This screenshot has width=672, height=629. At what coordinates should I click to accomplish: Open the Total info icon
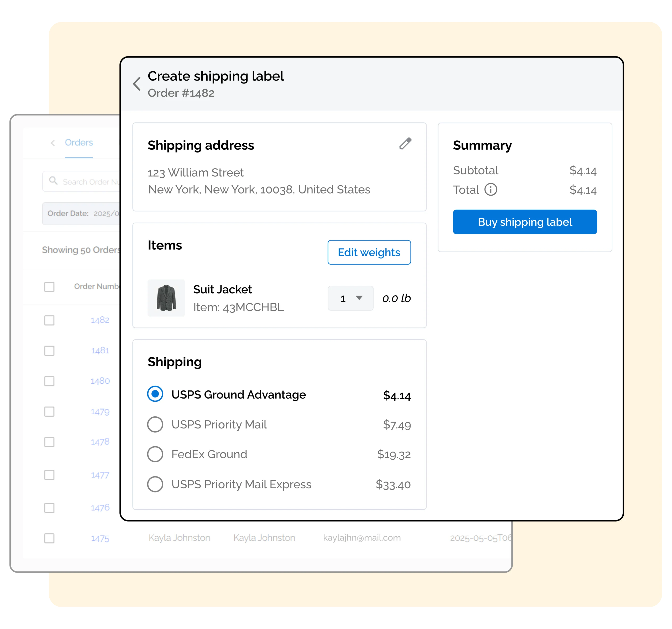pos(490,190)
